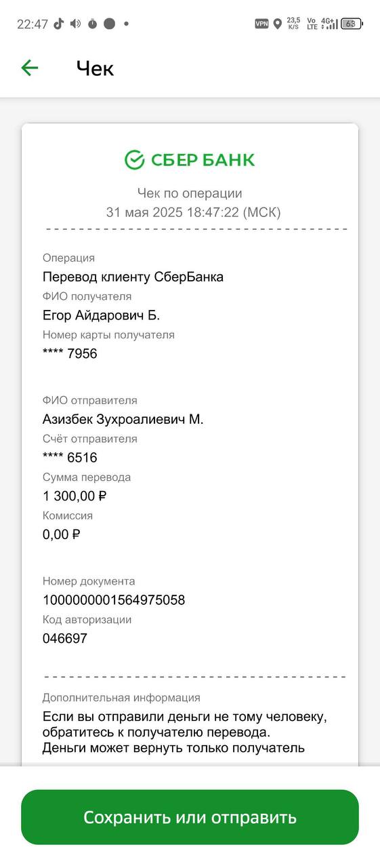Select the document number 1000000001564975058
This screenshot has height=868, width=380.
coord(114,600)
